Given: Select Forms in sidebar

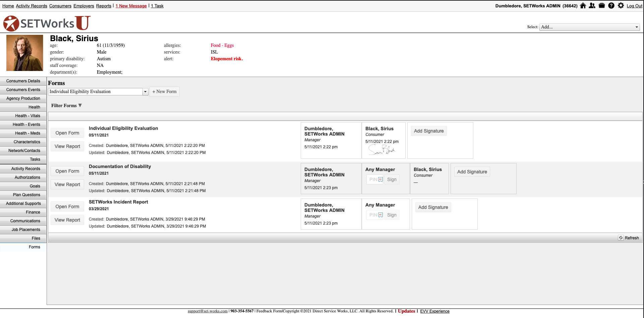Looking at the screenshot, I should coord(23,247).
